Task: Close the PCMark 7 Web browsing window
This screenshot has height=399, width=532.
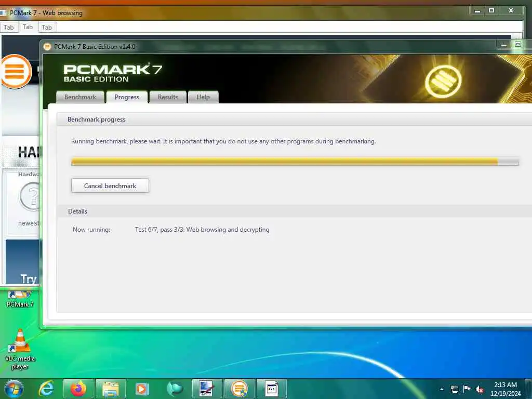Action: (511, 10)
